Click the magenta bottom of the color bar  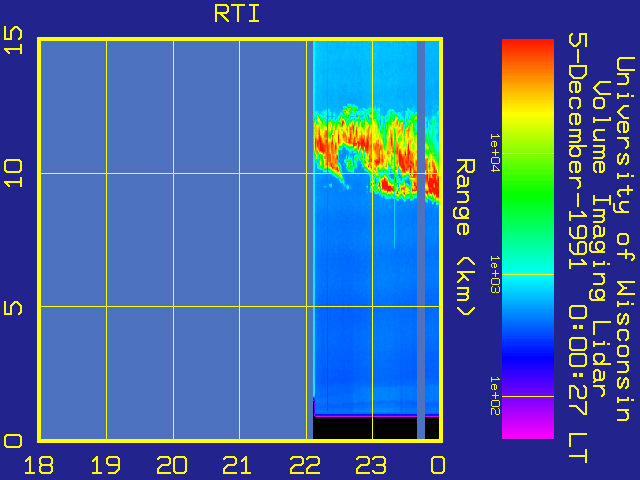point(528,429)
